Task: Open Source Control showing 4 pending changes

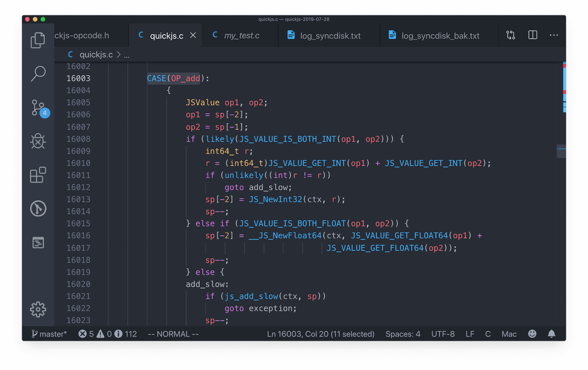Action: 38,108
